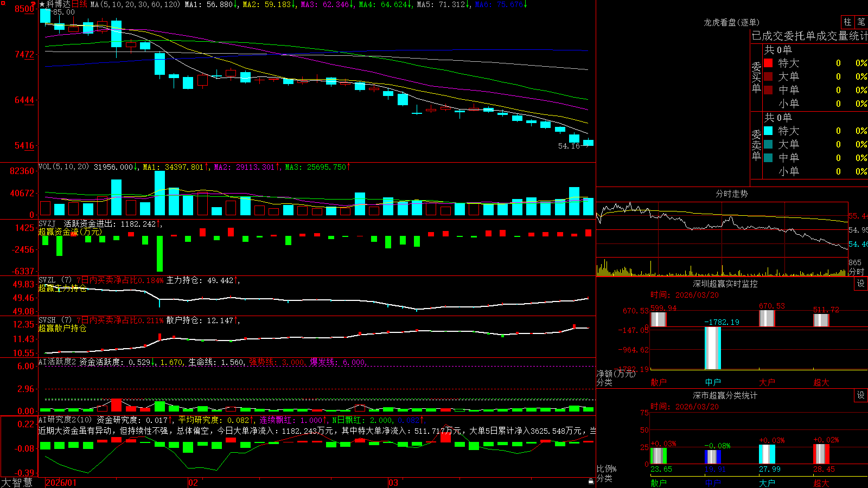Click the red 超大 ratio bar at 28.45

821,454
